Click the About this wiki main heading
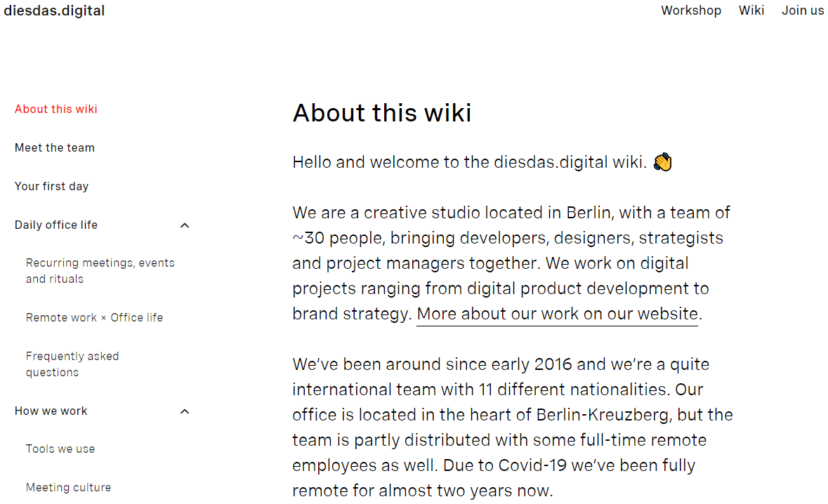This screenshot has width=828, height=504. point(382,113)
